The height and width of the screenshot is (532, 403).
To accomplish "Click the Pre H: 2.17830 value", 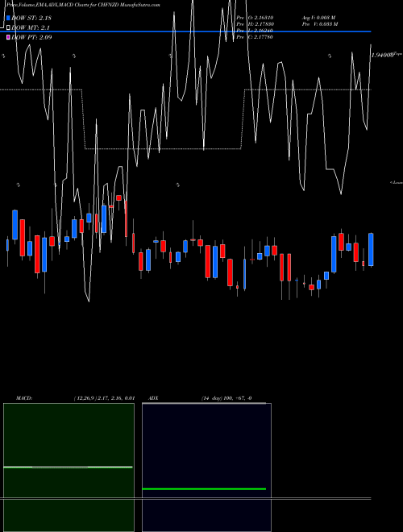I will (x=255, y=24).
